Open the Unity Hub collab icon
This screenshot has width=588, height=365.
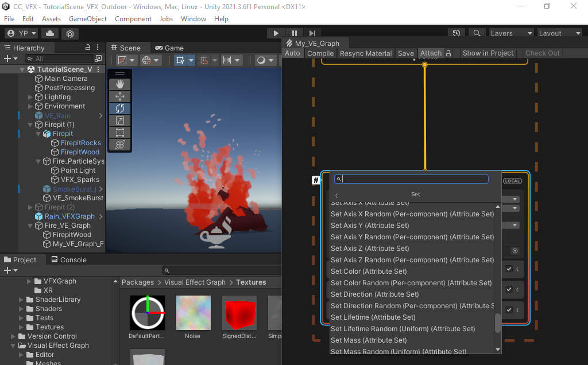coord(69,33)
